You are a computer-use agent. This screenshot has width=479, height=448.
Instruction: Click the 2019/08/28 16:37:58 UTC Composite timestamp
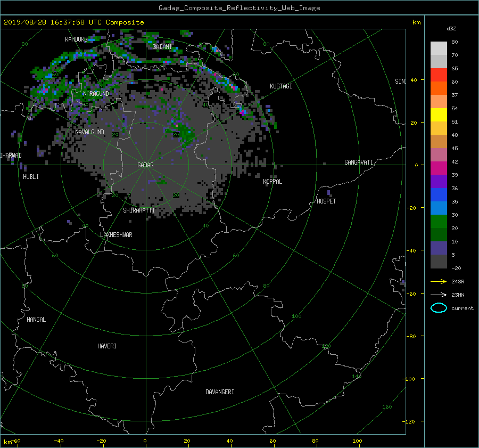point(73,22)
